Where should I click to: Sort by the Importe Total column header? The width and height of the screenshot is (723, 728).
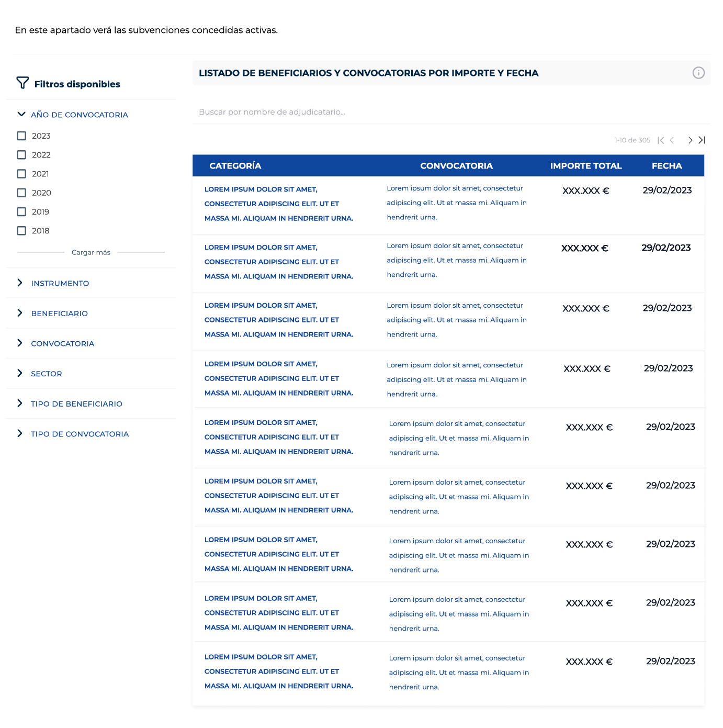(x=585, y=166)
